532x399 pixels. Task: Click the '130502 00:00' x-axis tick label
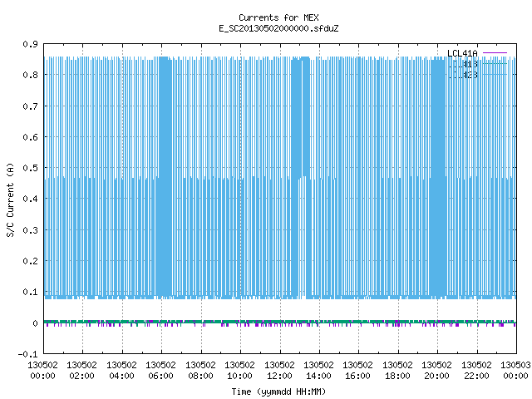coord(42,371)
